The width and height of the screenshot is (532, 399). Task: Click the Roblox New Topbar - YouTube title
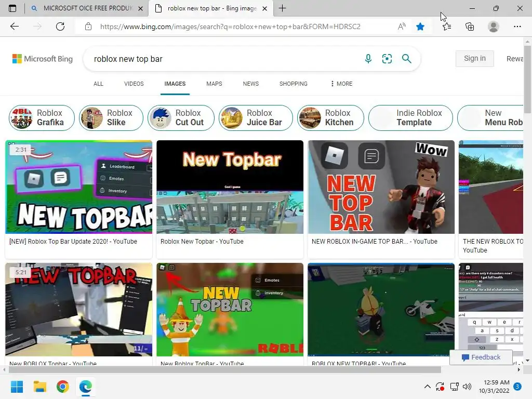coord(202,241)
